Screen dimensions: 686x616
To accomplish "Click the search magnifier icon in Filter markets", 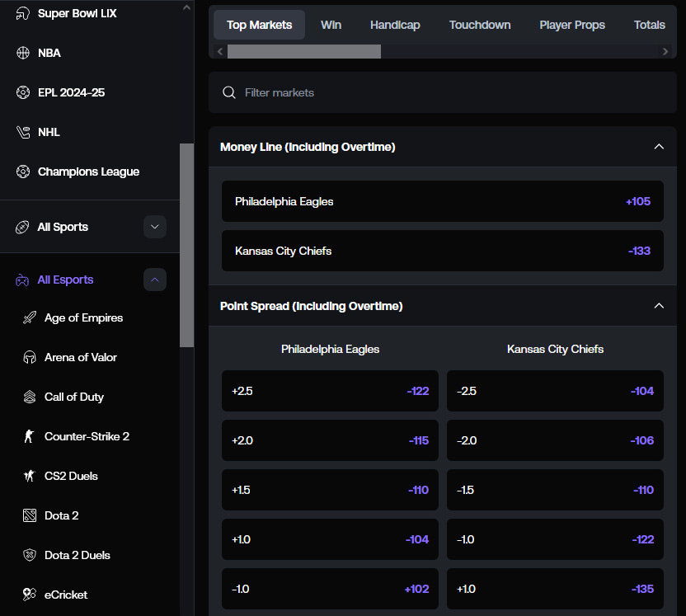I will coord(229,92).
